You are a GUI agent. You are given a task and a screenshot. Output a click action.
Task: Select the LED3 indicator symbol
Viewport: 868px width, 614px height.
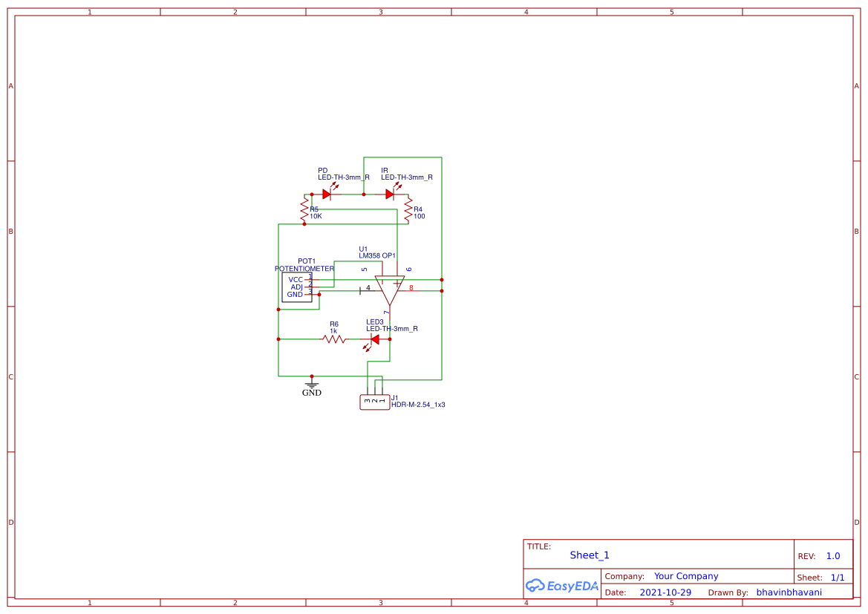tap(374, 339)
